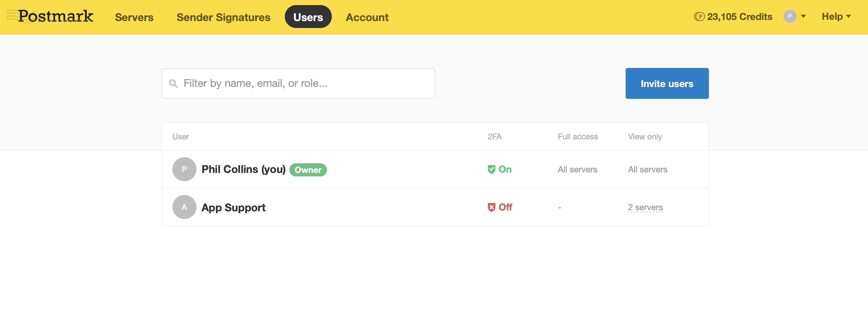Click the 2 servers link
The width and height of the screenshot is (868, 324).
(x=645, y=207)
